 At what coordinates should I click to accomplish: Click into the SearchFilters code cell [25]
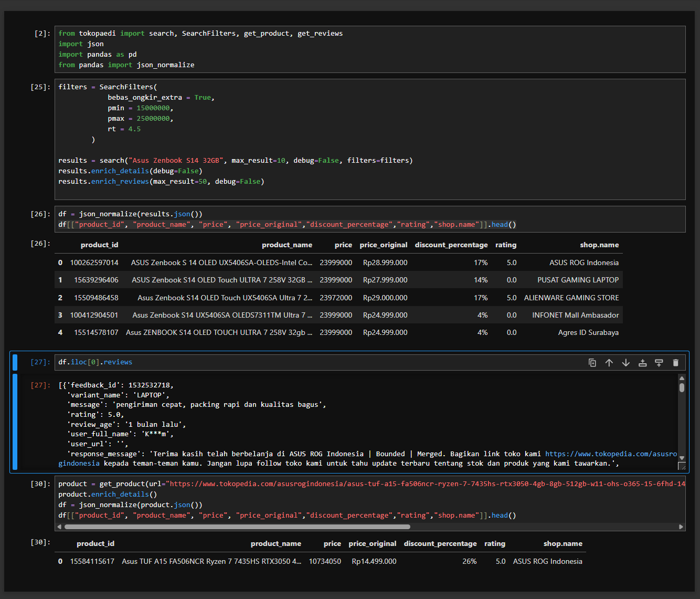(x=370, y=139)
